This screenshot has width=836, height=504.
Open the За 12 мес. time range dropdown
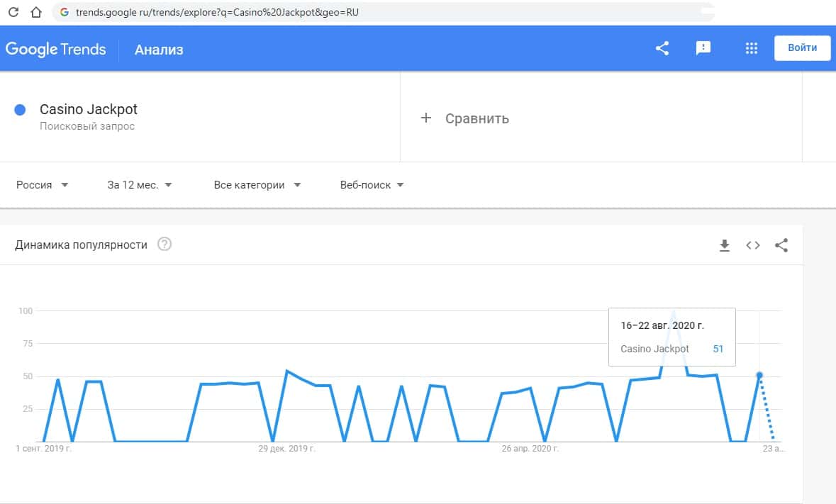click(140, 185)
